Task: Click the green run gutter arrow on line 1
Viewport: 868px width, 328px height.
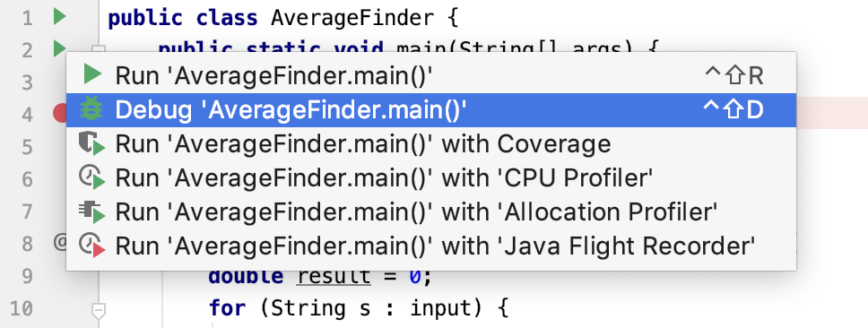Action: (60, 17)
